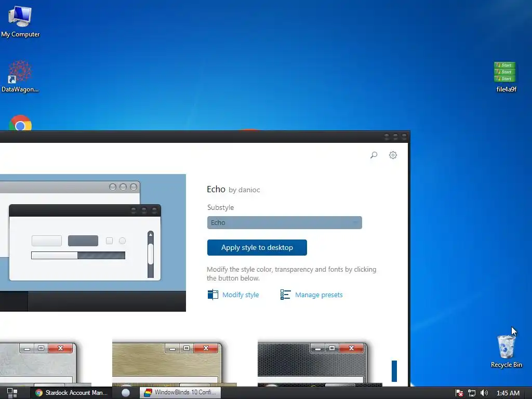Image resolution: width=532 pixels, height=399 pixels.
Task: Click the large Echo style preview image
Action: (x=92, y=243)
